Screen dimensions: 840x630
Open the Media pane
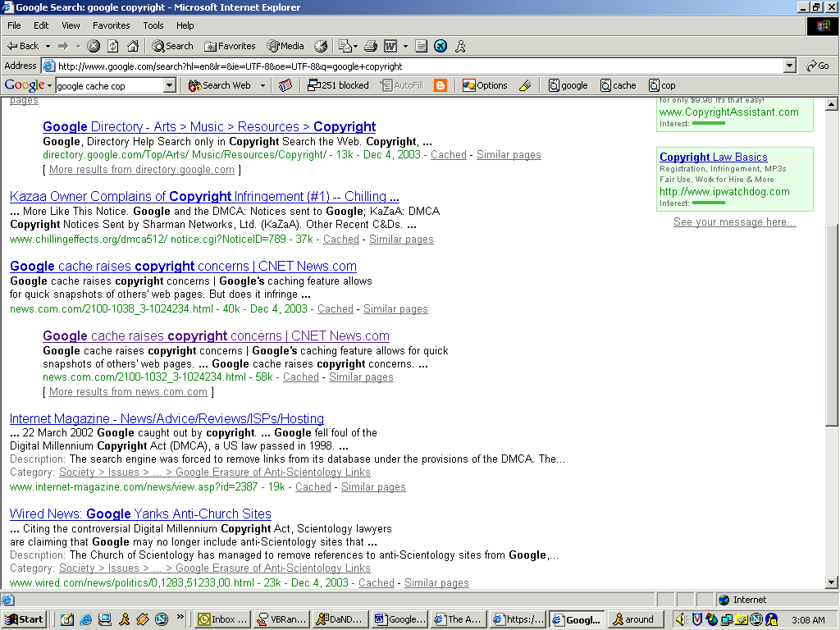tap(285, 46)
